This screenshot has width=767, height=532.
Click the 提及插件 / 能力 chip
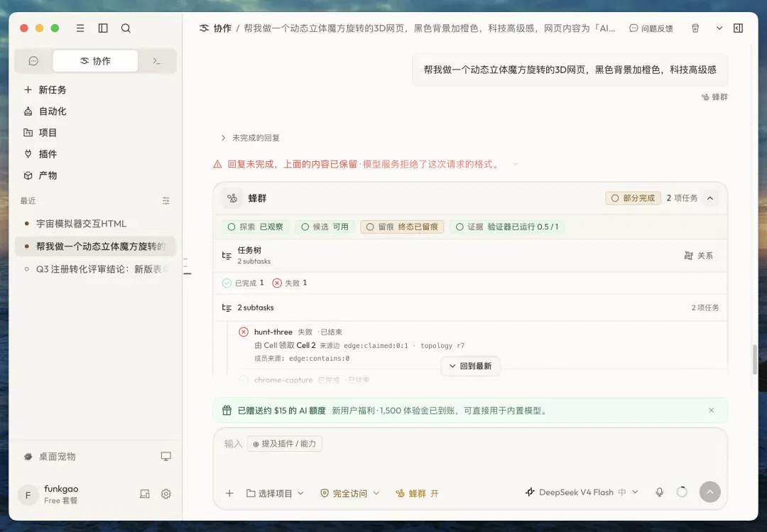285,444
